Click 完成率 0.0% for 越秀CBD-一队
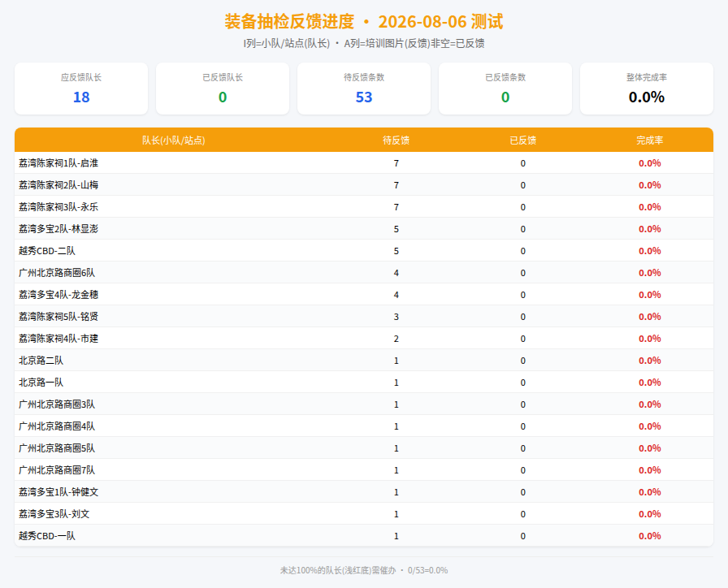Viewport: 728px width, 588px height. 649,536
